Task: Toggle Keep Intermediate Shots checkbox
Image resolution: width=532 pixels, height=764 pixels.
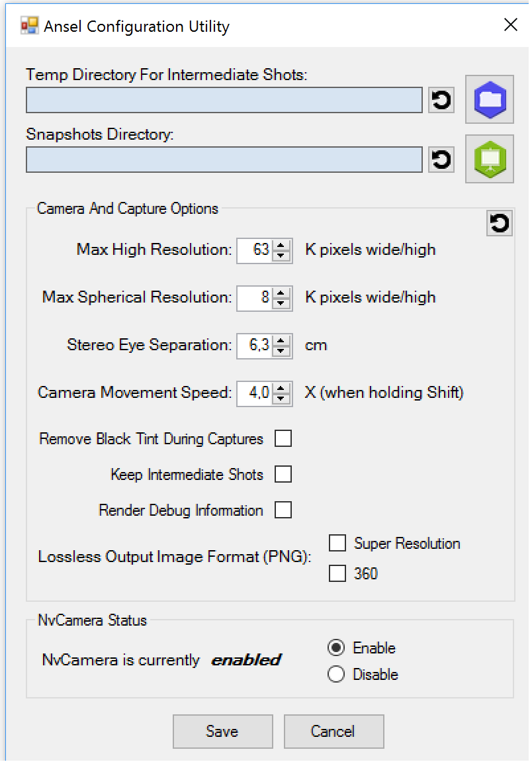Action: point(283,475)
